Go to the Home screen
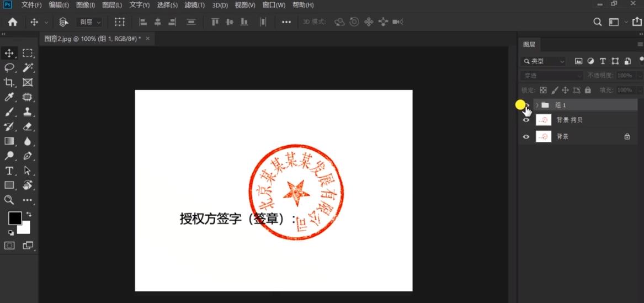Viewport: 644px width, 303px height. coord(13,22)
